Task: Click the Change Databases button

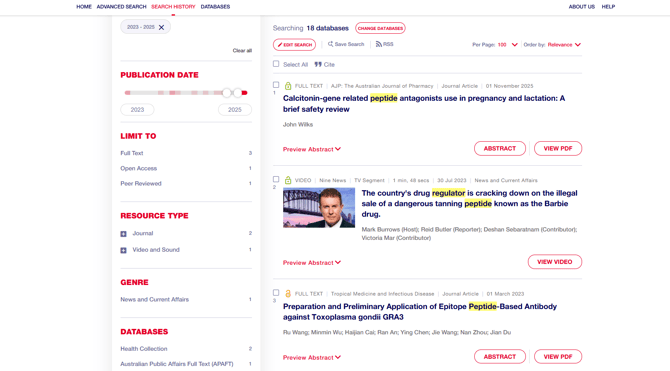Action: (380, 28)
